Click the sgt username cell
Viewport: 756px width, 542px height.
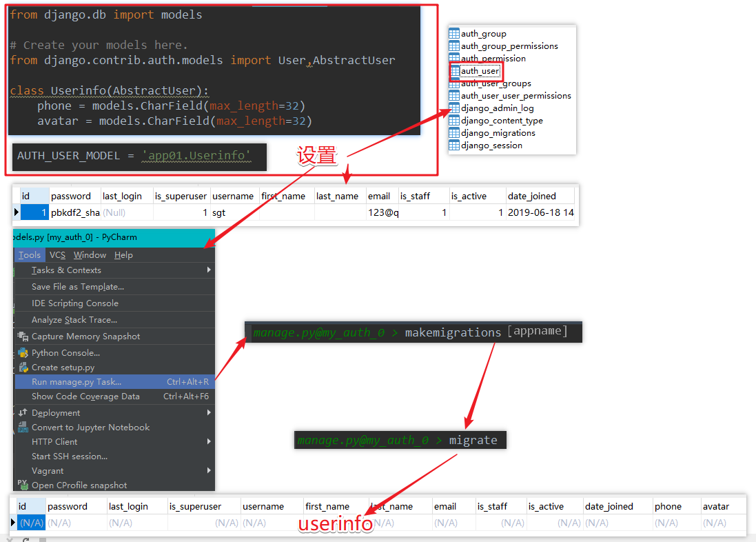[234, 212]
